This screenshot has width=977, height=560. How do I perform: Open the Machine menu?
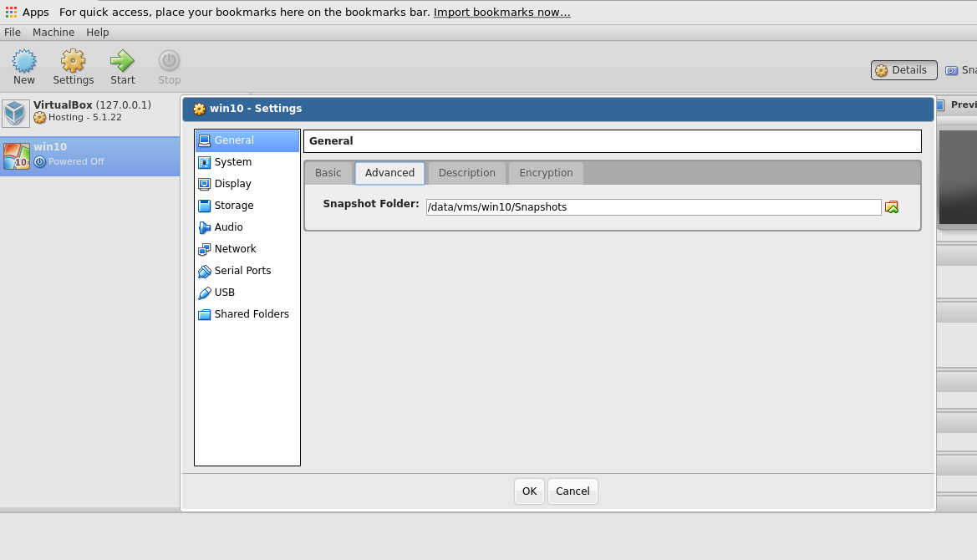pyautogui.click(x=53, y=33)
